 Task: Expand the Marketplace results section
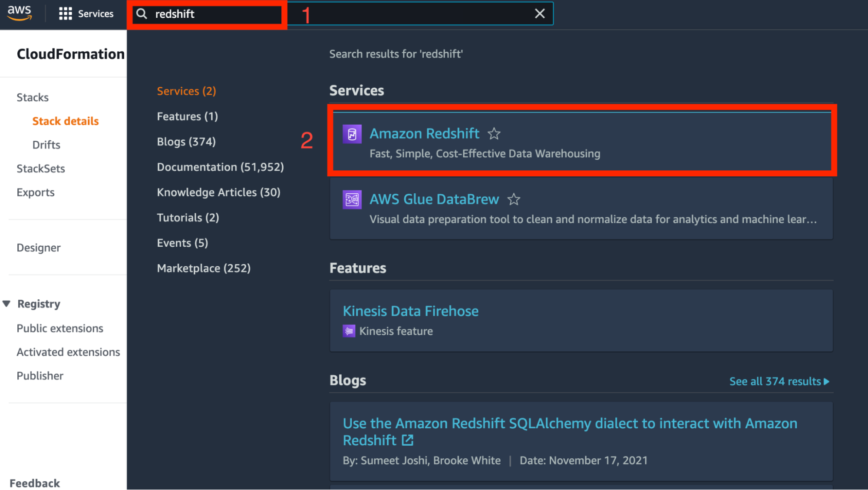coord(204,268)
